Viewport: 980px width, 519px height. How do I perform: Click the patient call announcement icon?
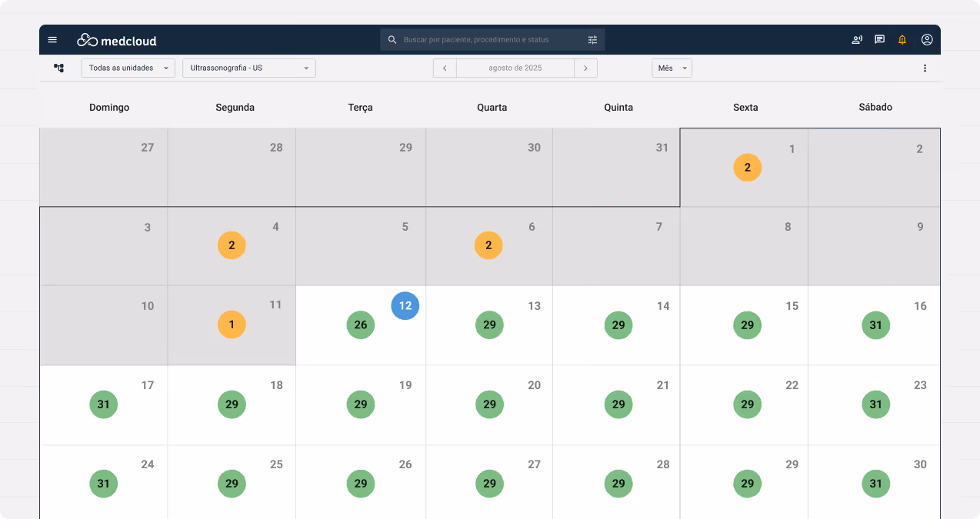coord(857,39)
